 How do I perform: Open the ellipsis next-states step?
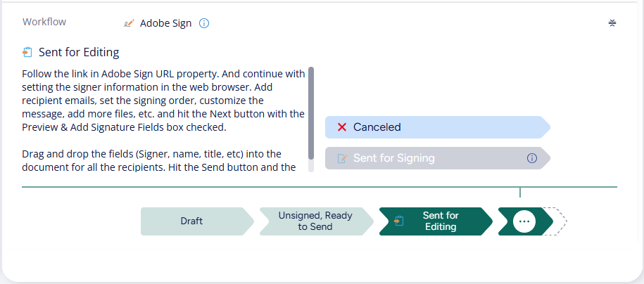click(x=525, y=221)
